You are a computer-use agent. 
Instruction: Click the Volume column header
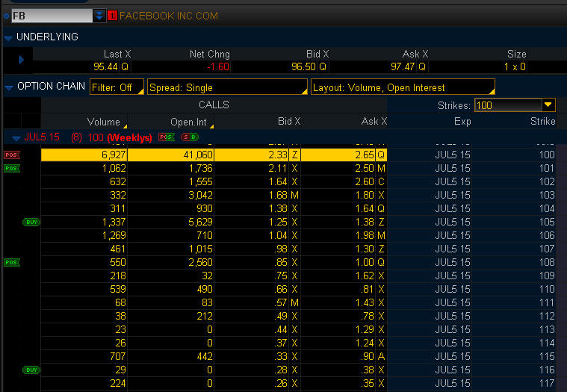point(103,122)
